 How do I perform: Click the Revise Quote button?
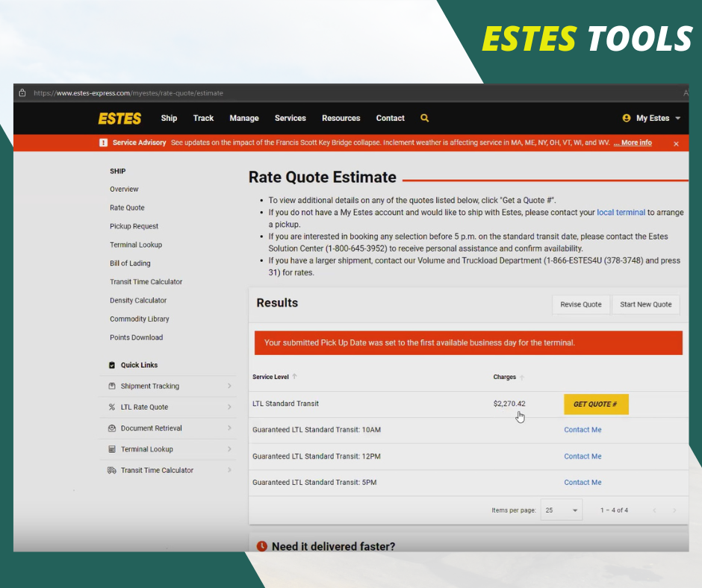[x=581, y=304]
